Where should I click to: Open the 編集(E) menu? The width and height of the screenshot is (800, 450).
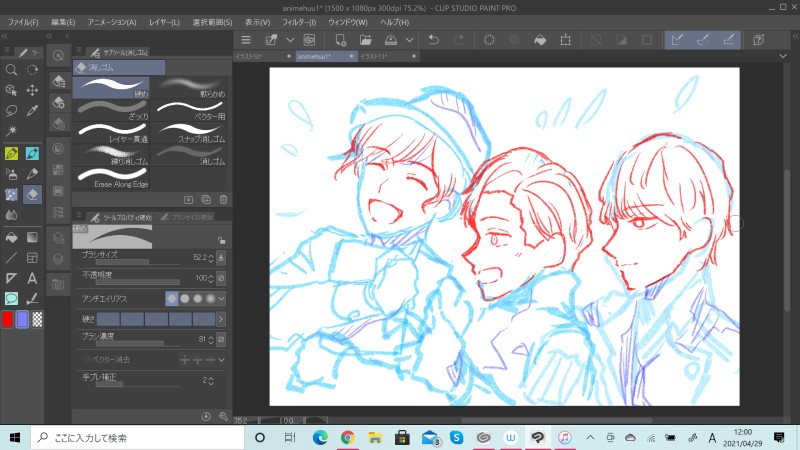pos(63,22)
